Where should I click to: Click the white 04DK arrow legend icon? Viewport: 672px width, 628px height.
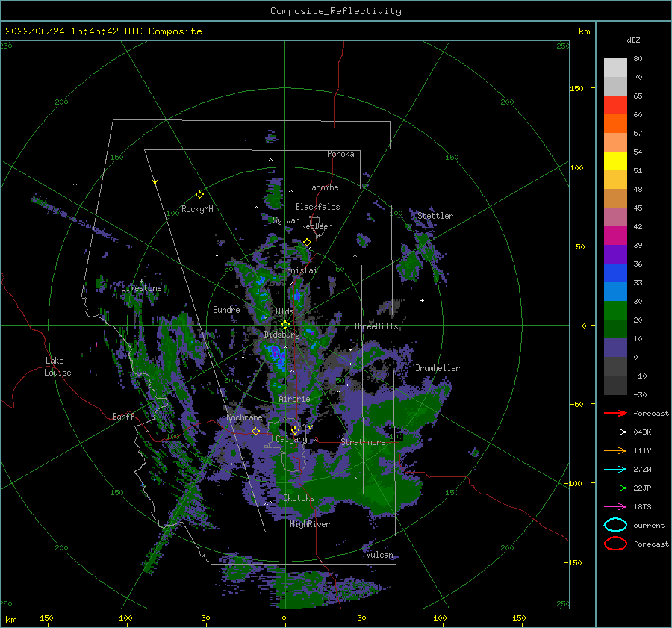click(x=616, y=432)
